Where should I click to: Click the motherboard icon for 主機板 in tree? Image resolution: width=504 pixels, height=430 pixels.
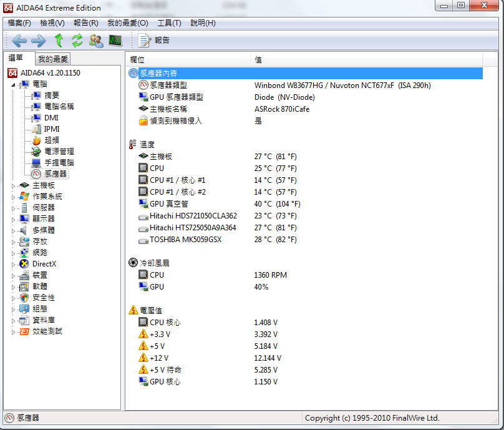click(24, 185)
